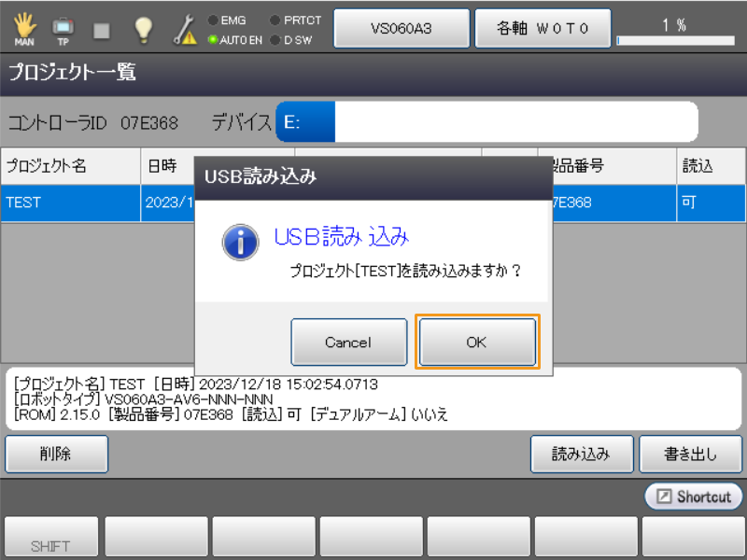Click the 読込 column header
Viewport: 747px width, 560px height.
tap(711, 166)
